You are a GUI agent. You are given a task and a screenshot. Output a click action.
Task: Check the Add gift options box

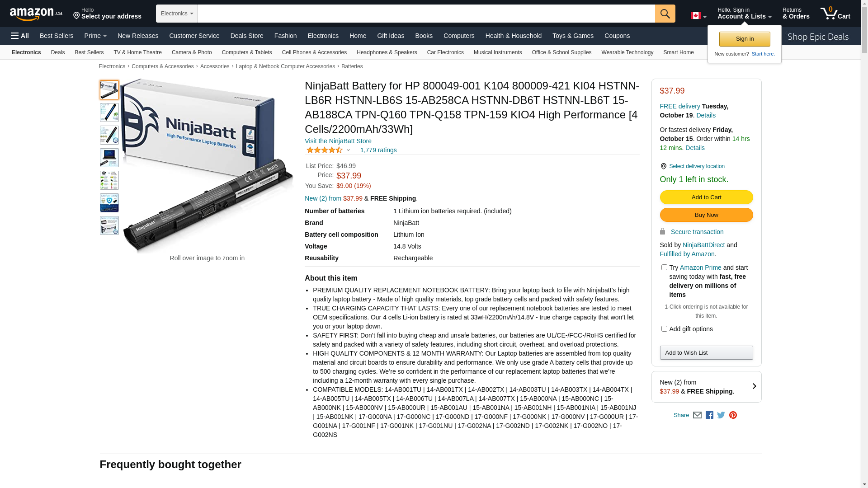pyautogui.click(x=664, y=329)
